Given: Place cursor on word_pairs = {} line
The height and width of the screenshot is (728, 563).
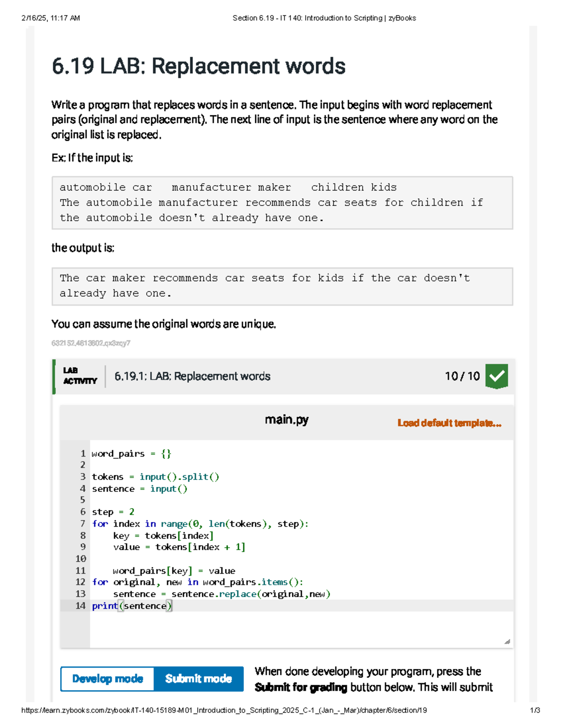Looking at the screenshot, I should point(131,454).
